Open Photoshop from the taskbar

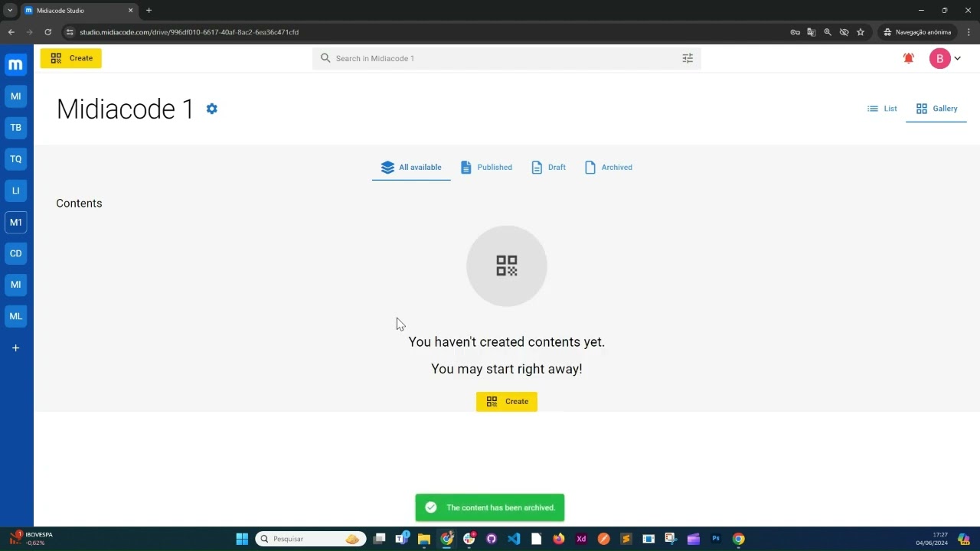coord(716,539)
